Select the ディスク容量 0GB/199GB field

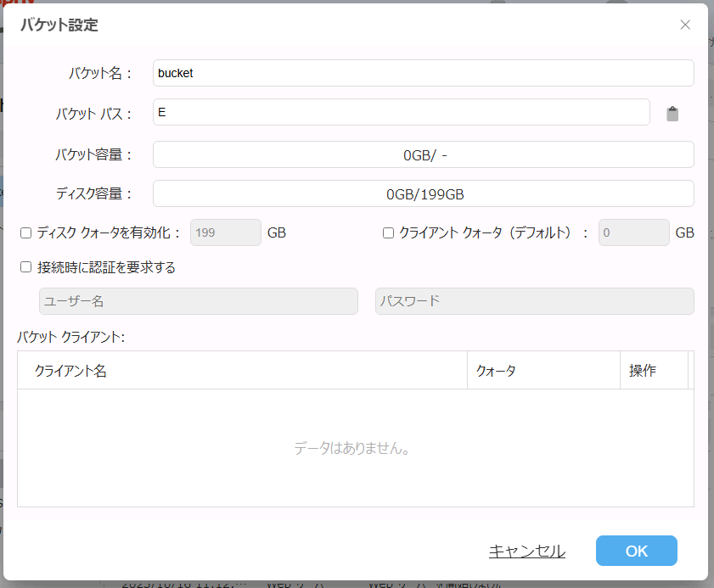point(423,193)
